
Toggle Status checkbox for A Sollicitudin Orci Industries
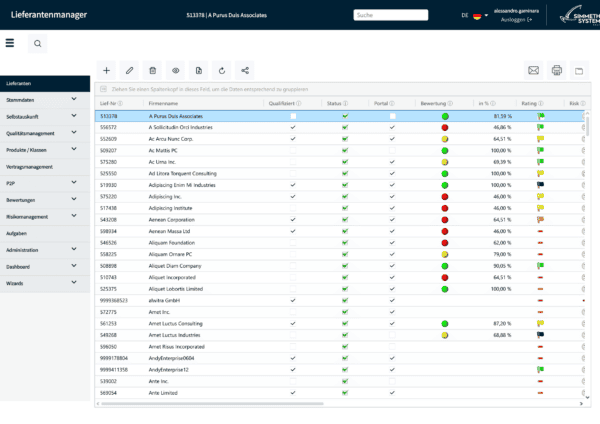(344, 128)
